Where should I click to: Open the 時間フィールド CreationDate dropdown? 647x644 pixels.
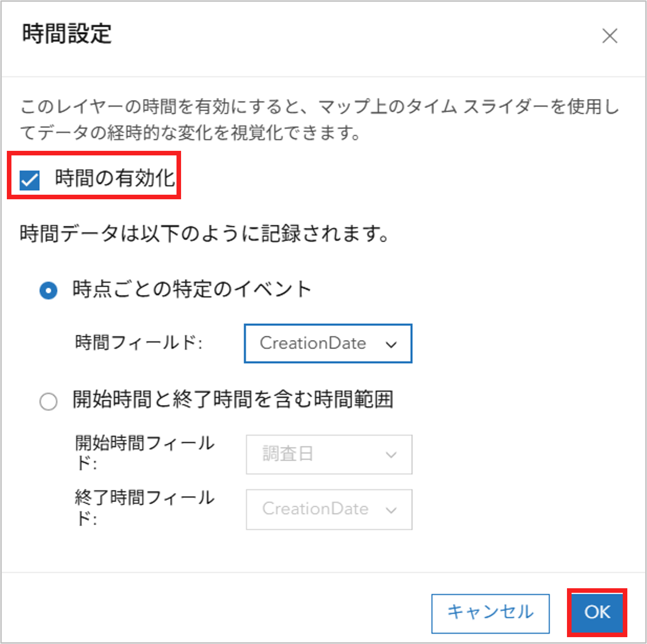point(328,344)
